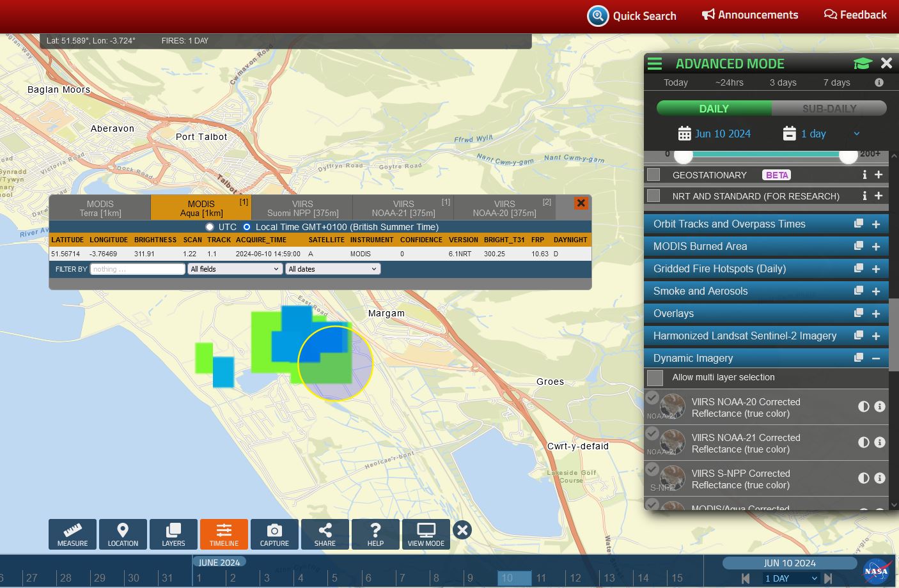
Task: Select the UTC time radio button
Action: point(210,227)
